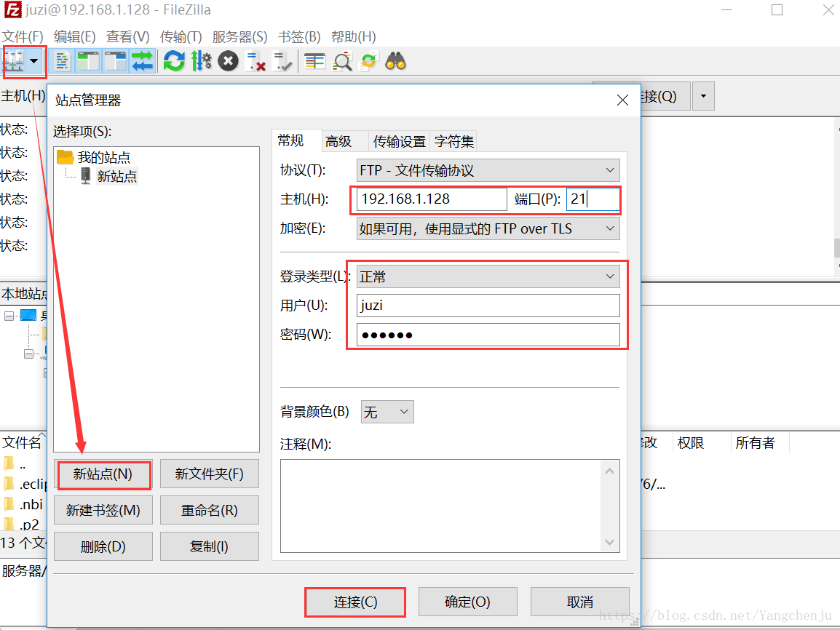Open the 书签(B) menu
The width and height of the screenshot is (840, 630).
[x=299, y=36]
